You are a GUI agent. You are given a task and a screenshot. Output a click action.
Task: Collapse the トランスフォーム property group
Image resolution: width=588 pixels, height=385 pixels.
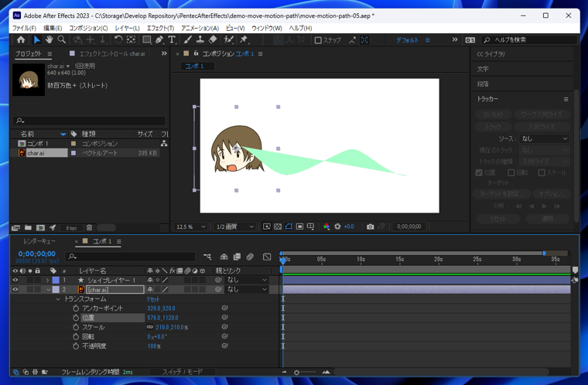[58, 299]
